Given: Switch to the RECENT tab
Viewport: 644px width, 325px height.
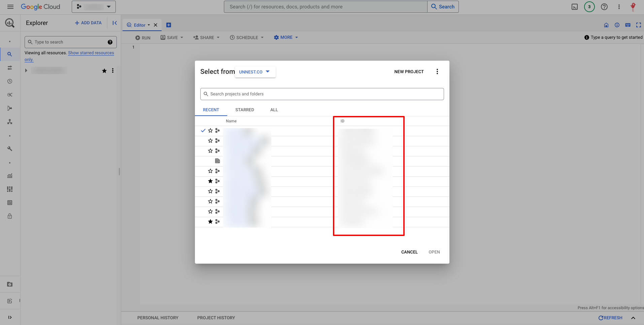Looking at the screenshot, I should (x=211, y=110).
